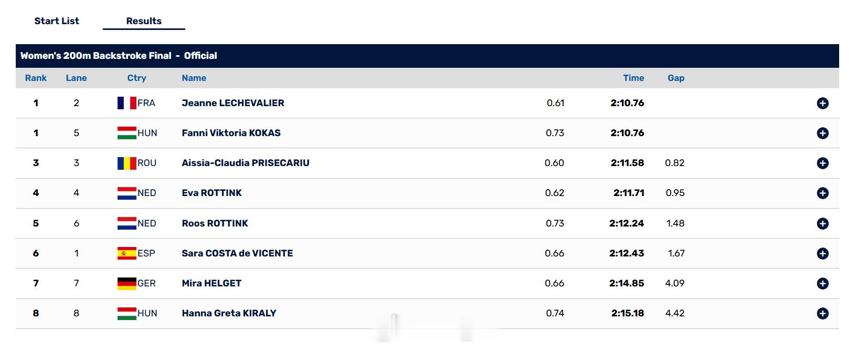Click plus icon beside Roos ROTTINK

[822, 224]
